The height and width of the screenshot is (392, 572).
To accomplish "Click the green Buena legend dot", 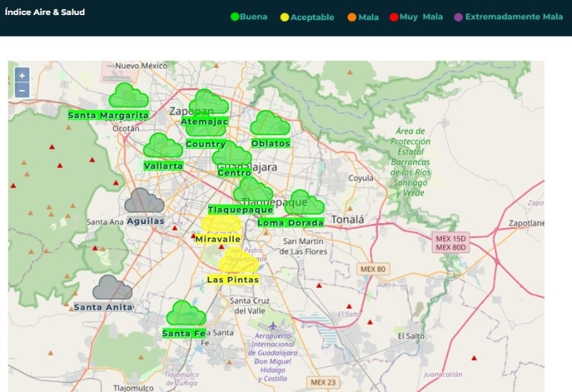I will 234,17.
